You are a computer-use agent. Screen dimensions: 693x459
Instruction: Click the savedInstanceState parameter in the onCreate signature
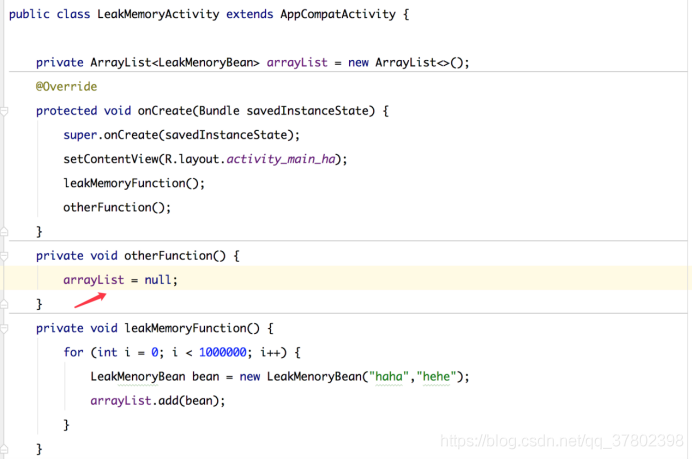pyautogui.click(x=307, y=111)
